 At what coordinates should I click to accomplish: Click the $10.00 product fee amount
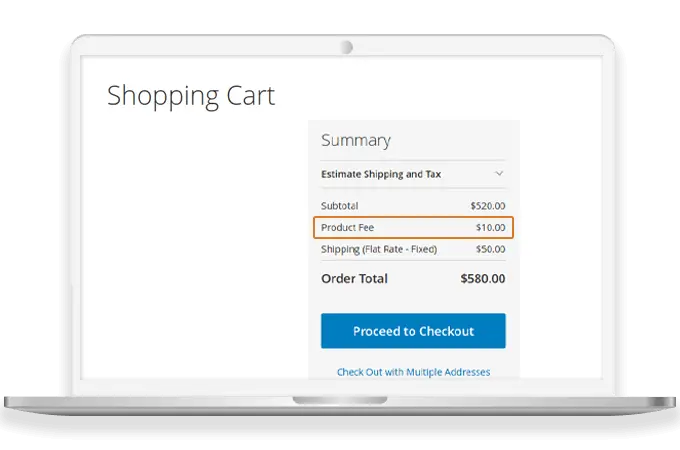(489, 228)
